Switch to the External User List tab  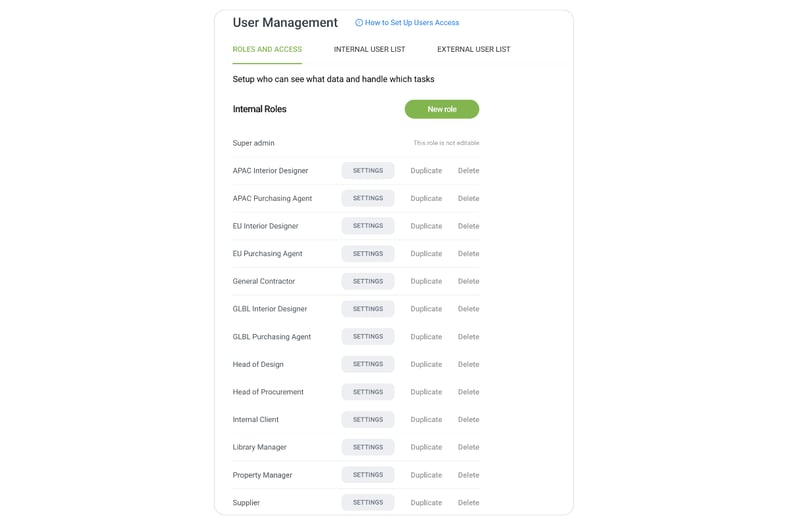pos(473,49)
